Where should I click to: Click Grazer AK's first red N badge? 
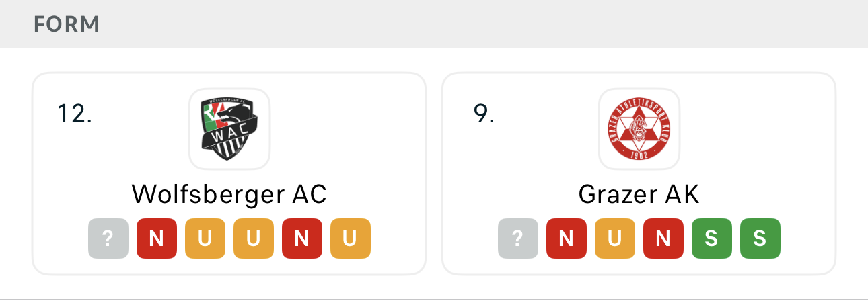tap(567, 239)
